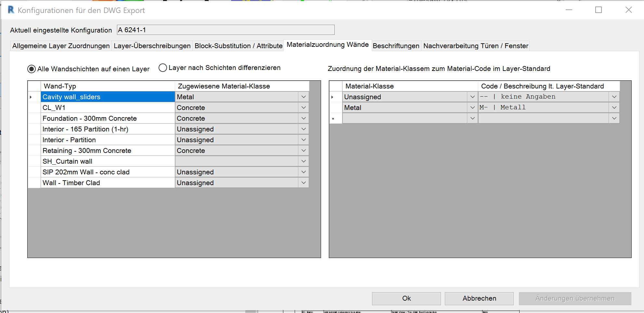Click the Ok button
The image size is (644, 313).
click(406, 298)
